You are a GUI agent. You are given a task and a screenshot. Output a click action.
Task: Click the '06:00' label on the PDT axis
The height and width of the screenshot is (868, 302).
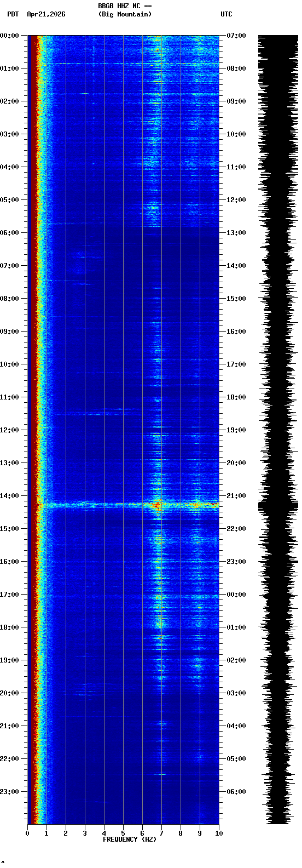[9, 233]
